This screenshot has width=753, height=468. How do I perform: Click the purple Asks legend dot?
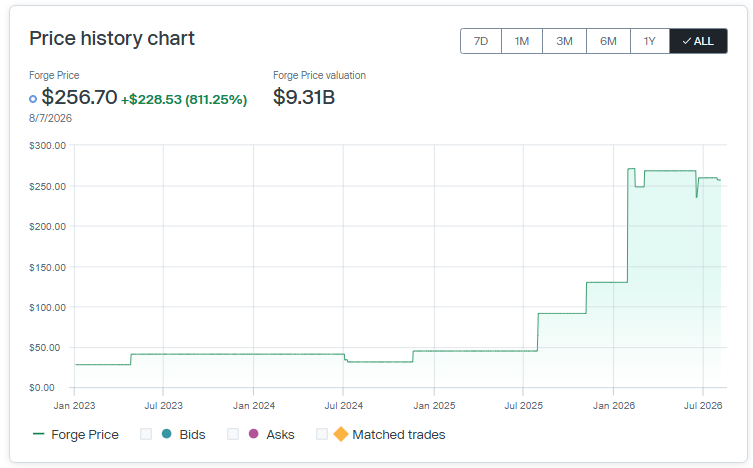[x=254, y=434]
